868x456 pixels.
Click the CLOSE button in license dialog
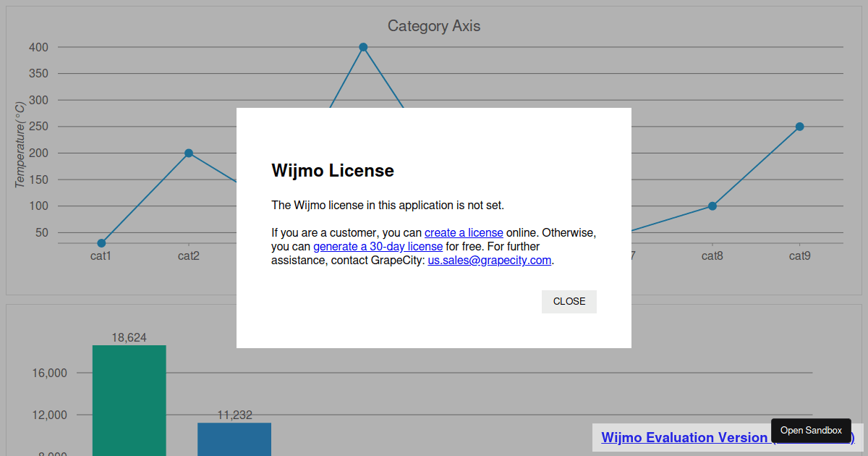pos(569,301)
